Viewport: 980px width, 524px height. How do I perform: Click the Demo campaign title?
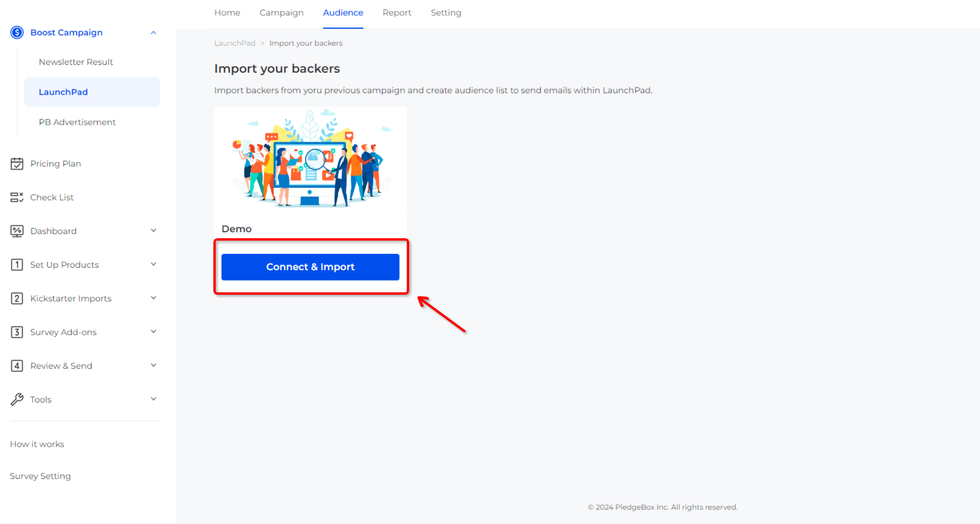pos(237,229)
